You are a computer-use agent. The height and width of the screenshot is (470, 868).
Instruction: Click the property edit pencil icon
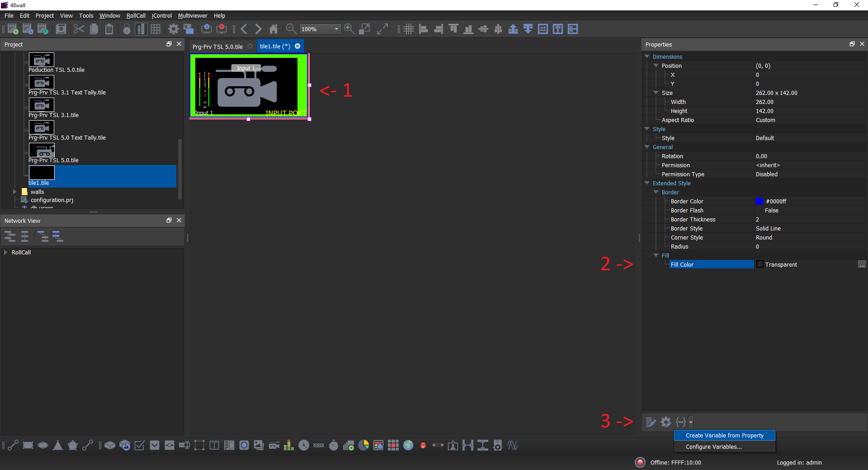[x=651, y=422]
